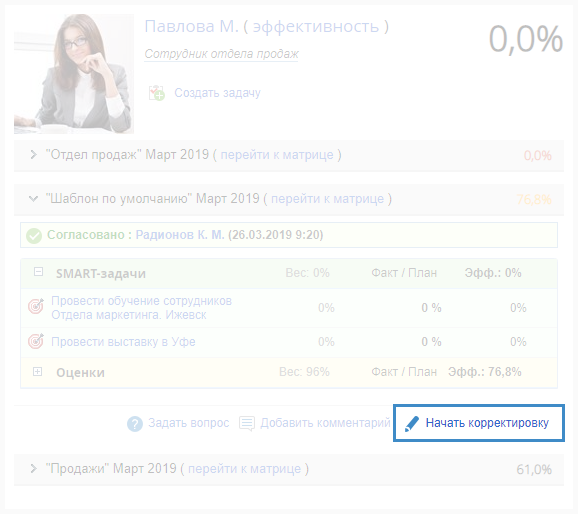This screenshot has width=578, height=514.
Task: Collapse the "Шаблон по умолчанию" section
Action: 34,199
